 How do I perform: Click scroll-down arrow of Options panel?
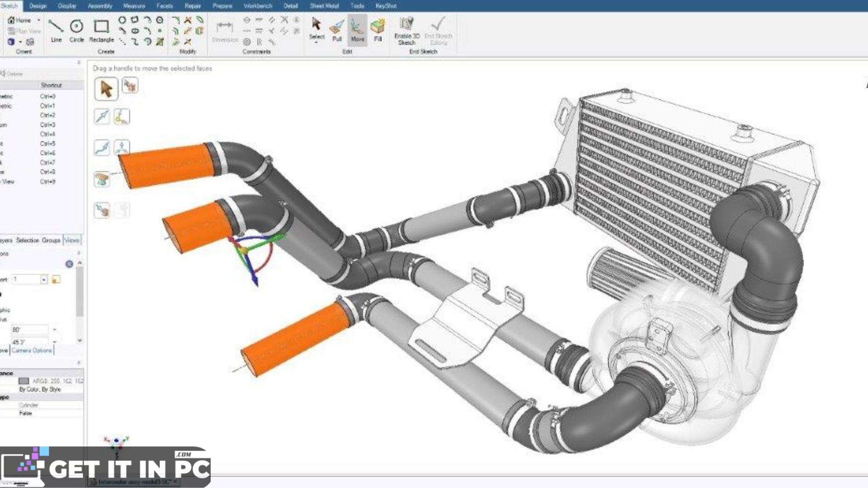80,341
